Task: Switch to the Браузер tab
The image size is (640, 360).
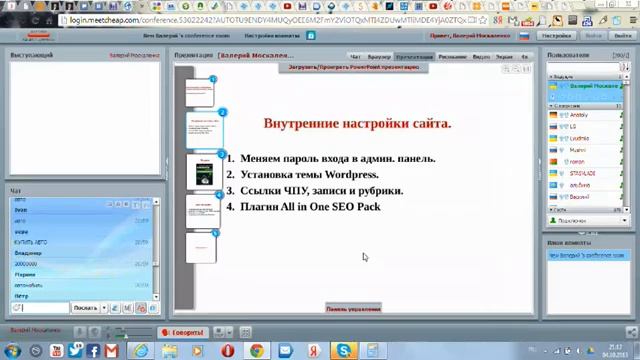Action: (x=379, y=57)
